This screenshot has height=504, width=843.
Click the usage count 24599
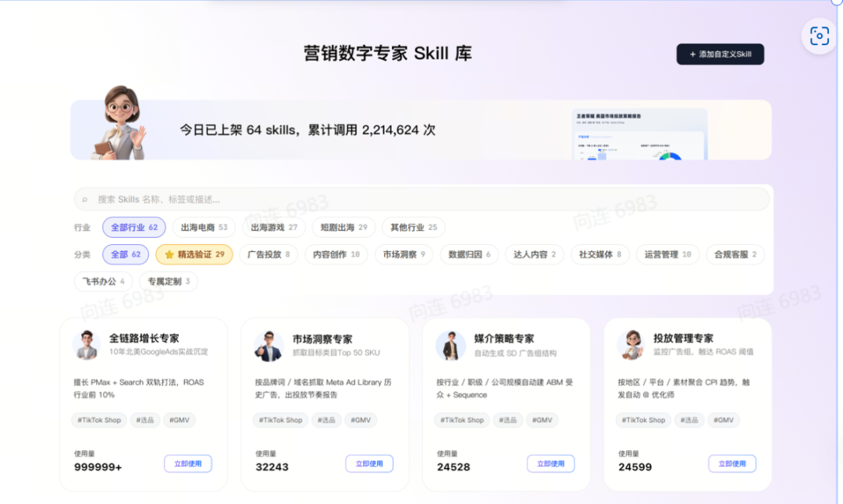click(x=635, y=467)
